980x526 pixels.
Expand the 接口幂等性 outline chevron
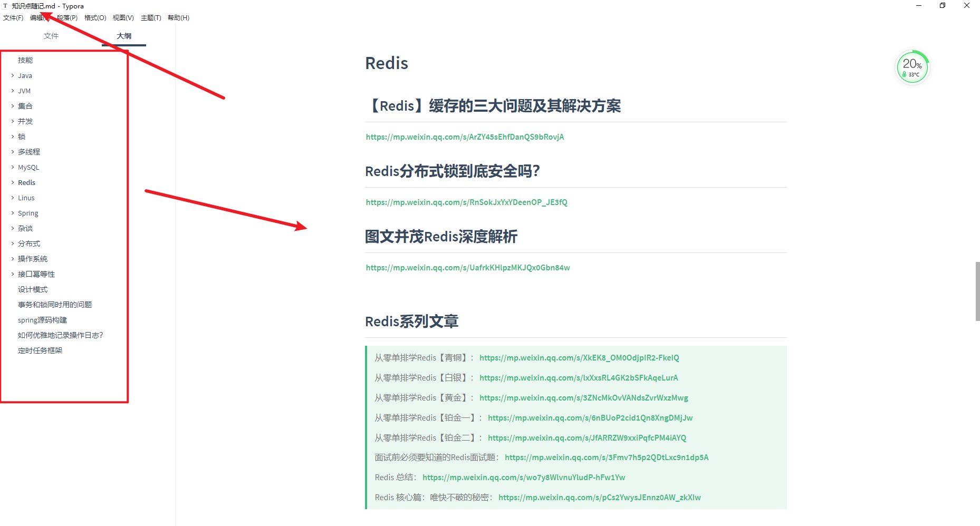13,274
